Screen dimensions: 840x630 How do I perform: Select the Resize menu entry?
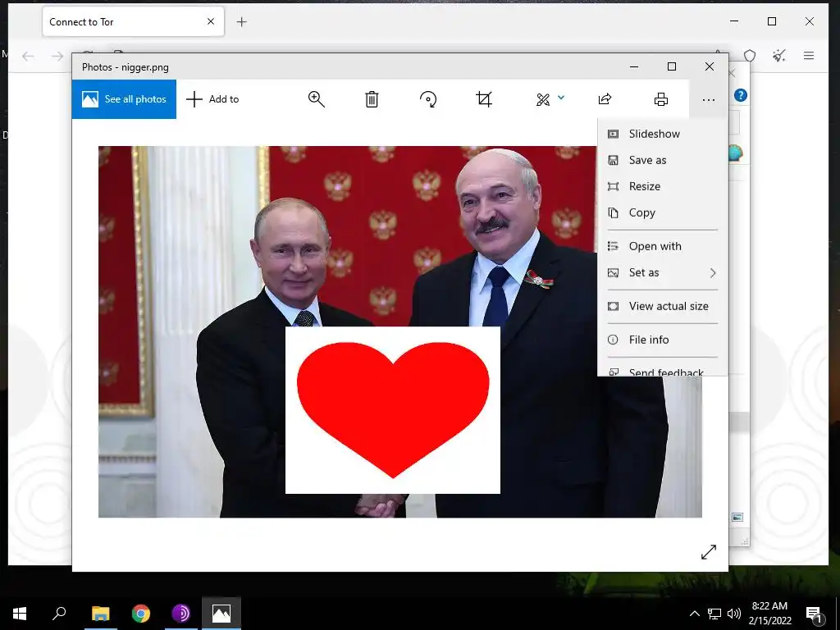click(662, 186)
